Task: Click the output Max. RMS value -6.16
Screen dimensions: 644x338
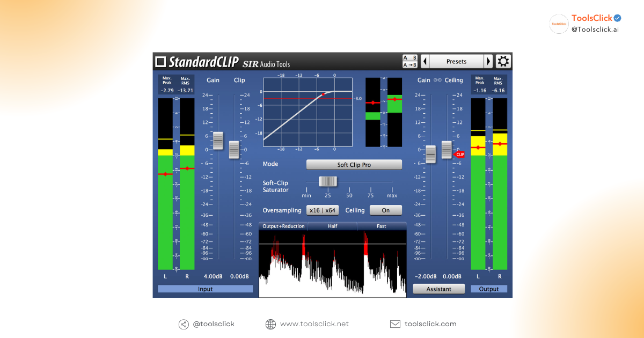Action: coord(499,90)
